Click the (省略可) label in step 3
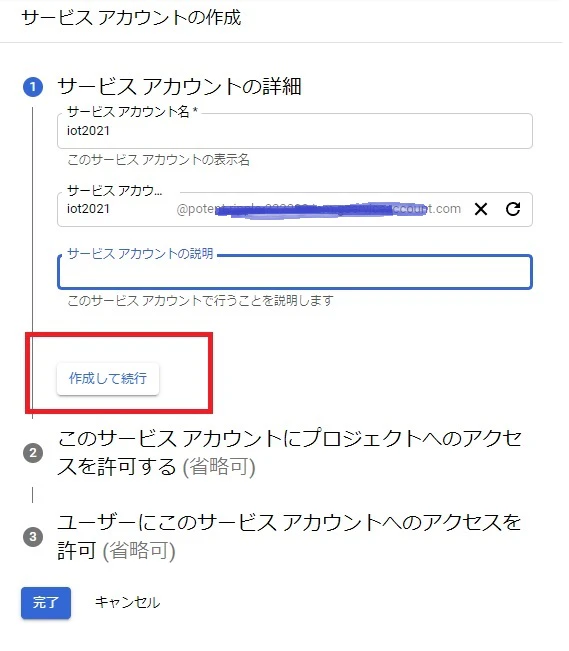The height and width of the screenshot is (651, 569). pos(139,551)
